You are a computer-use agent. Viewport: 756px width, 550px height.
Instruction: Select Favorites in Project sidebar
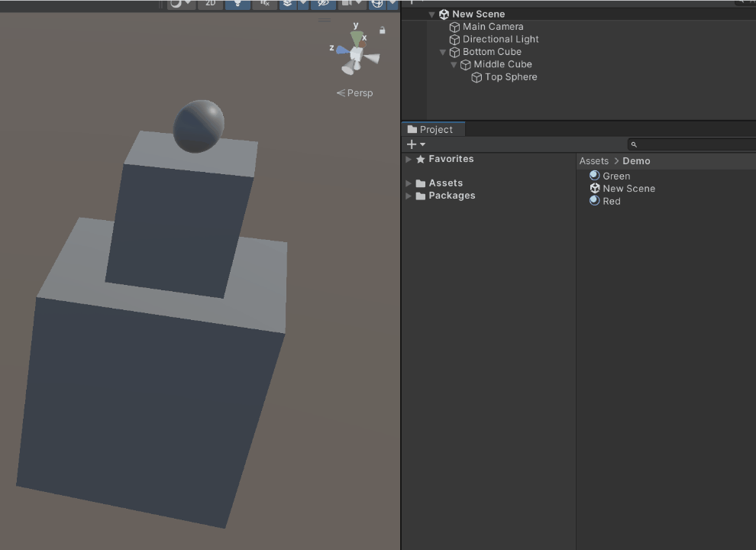click(451, 159)
